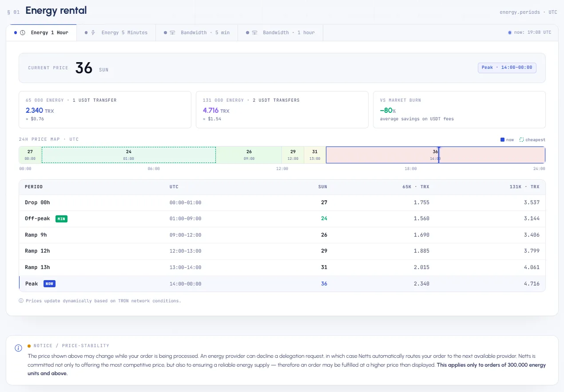Click the '14:00–00:00' UTC range in table
The image size is (564, 392).
coord(185,284)
